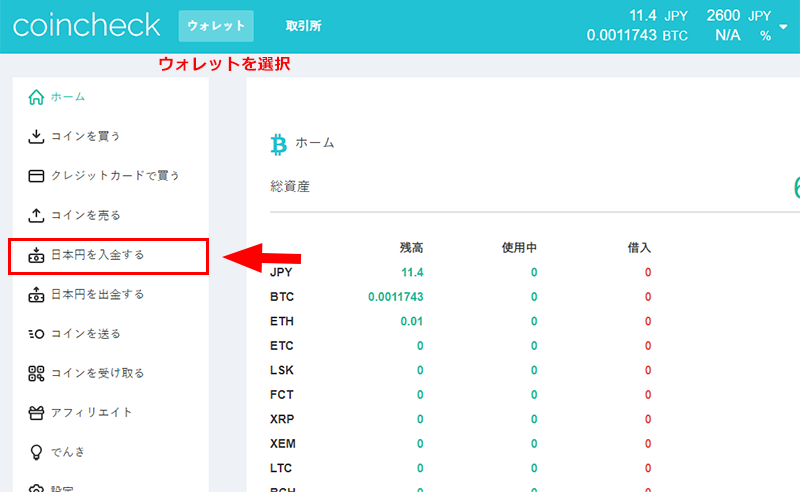Open でんき menu item
This screenshot has height=492, width=800.
pyautogui.click(x=68, y=452)
